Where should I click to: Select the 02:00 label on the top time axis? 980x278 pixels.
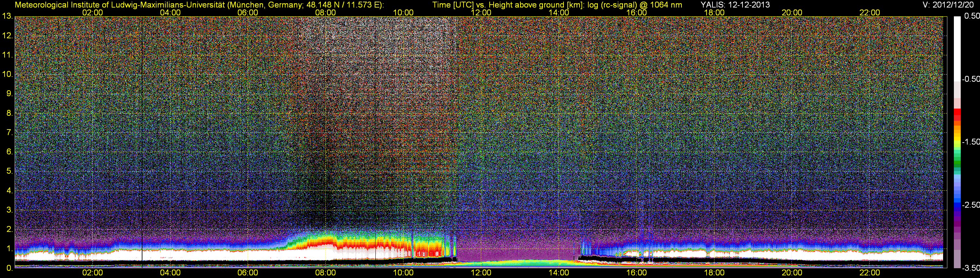(92, 12)
